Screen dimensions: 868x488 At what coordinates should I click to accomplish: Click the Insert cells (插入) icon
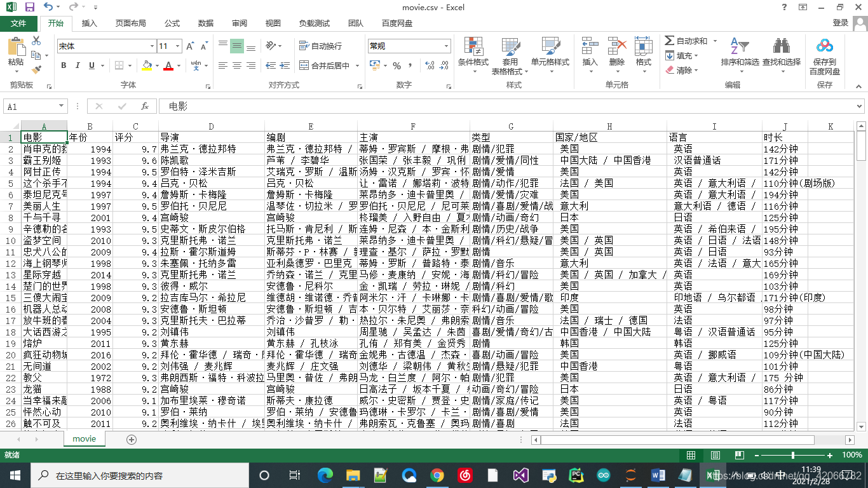click(x=590, y=46)
